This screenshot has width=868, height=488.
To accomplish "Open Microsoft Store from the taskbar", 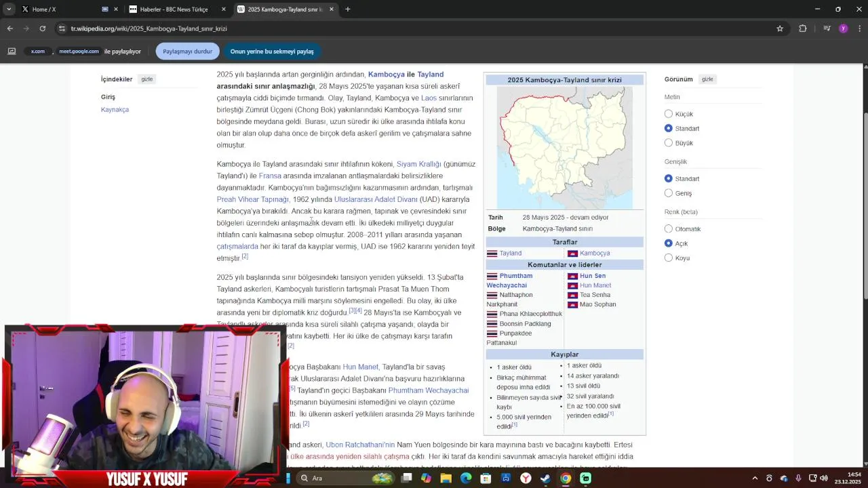I will coord(486,479).
